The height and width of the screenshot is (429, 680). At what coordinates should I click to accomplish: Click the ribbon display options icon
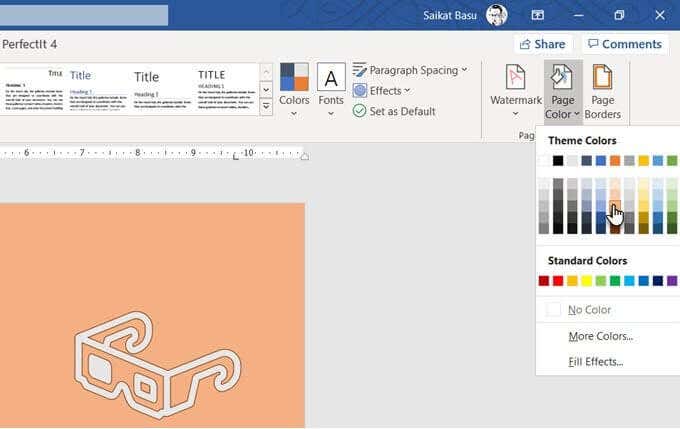[x=537, y=15]
